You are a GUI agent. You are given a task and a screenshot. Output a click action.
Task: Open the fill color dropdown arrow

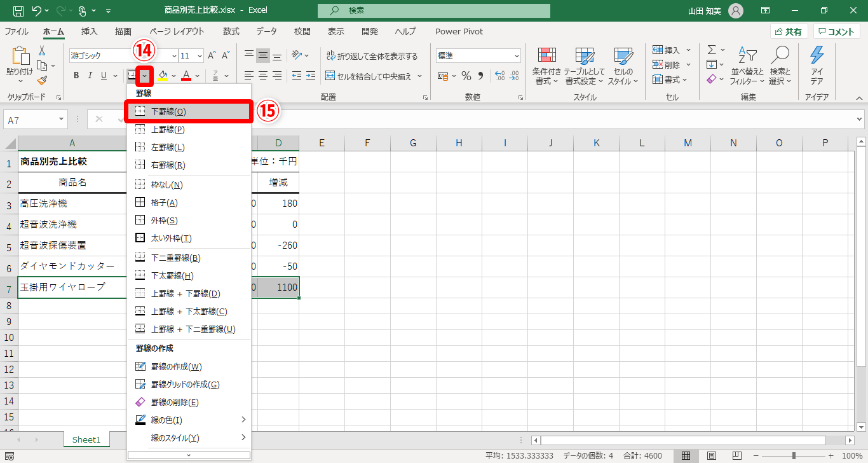click(173, 76)
